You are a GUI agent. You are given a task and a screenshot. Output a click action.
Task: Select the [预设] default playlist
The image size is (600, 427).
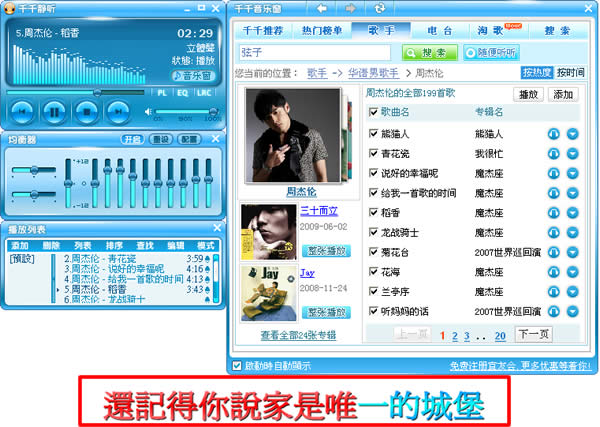22,259
